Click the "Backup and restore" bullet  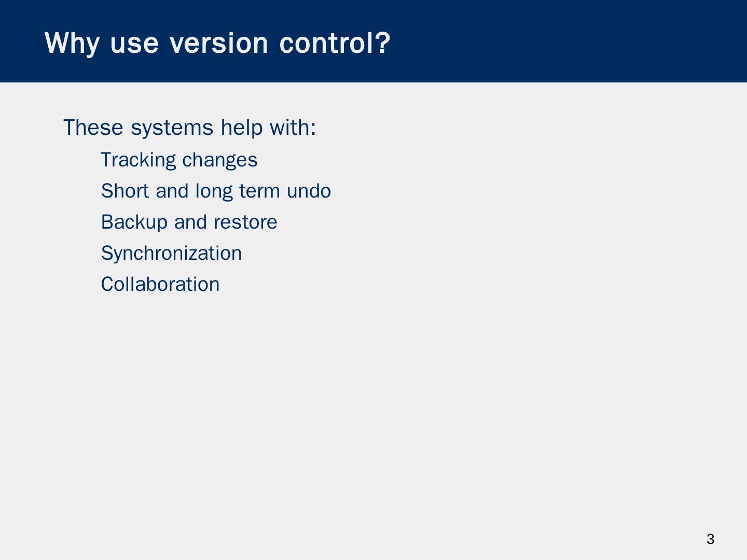pyautogui.click(x=189, y=222)
